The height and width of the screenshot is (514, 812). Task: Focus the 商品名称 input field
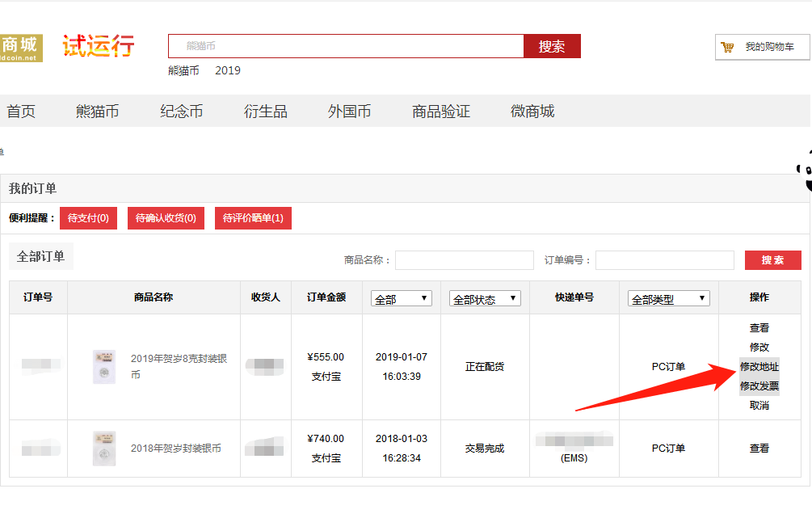coord(464,260)
